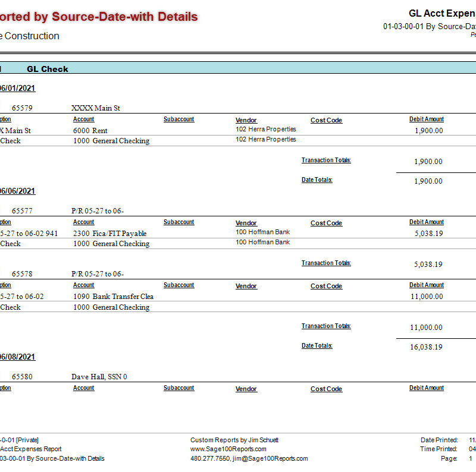Viewport: 476px width, 472px height.
Task: Click 'Date Totals:' label next to 16,038.19
Action: [x=317, y=346]
